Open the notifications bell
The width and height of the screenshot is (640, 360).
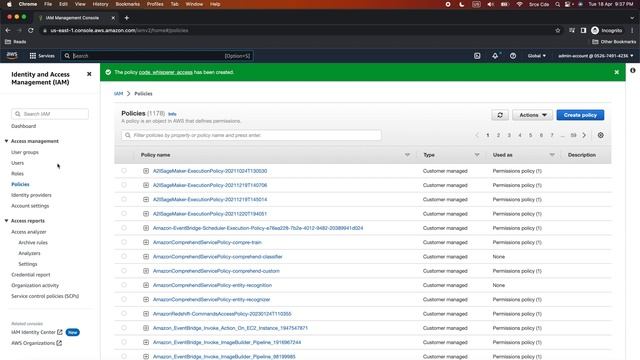(x=495, y=56)
